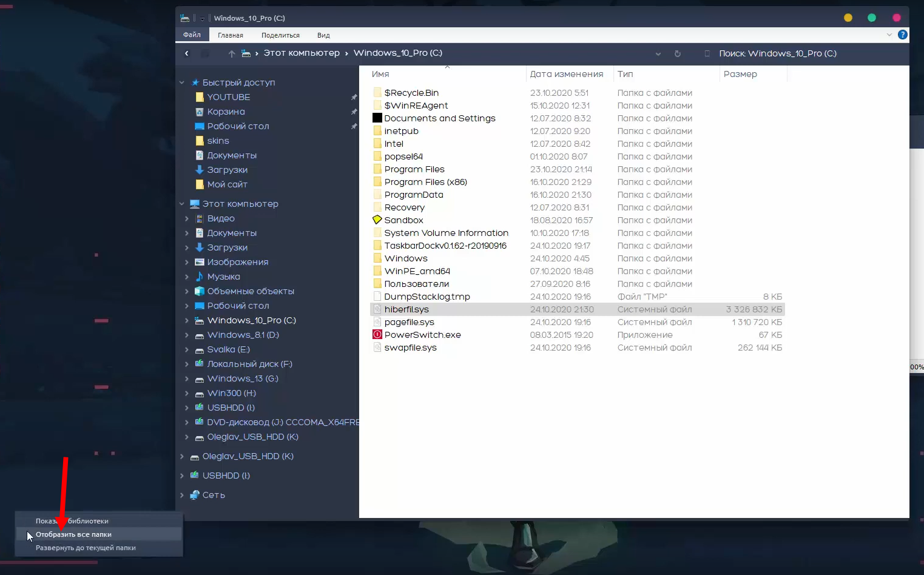The image size is (924, 575).
Task: Click the Музыка note icon
Action: pyautogui.click(x=200, y=277)
